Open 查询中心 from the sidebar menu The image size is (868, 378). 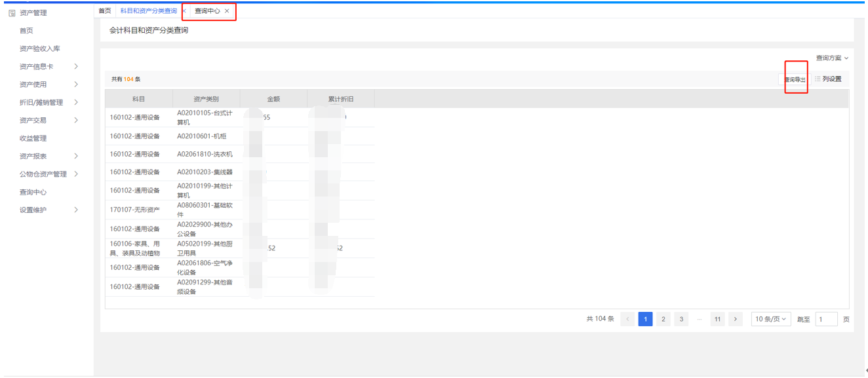33,193
